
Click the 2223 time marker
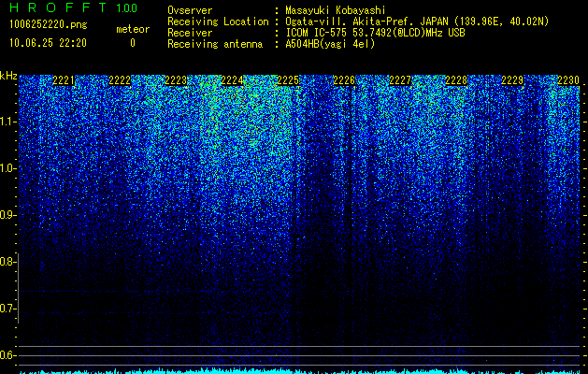coord(176,80)
